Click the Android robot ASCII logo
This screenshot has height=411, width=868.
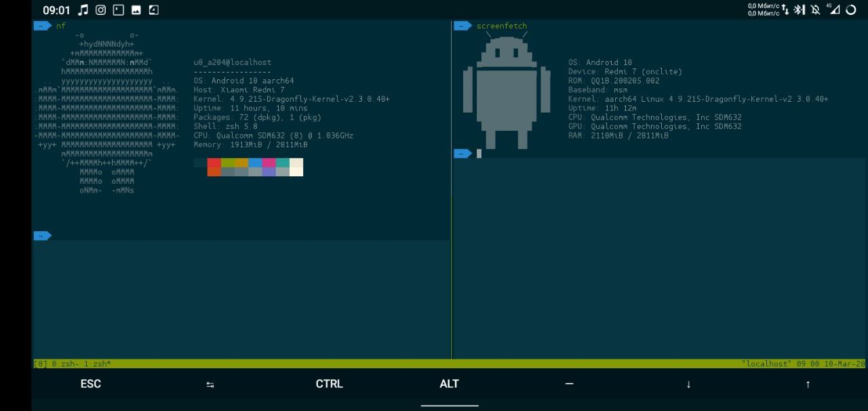coord(507,92)
